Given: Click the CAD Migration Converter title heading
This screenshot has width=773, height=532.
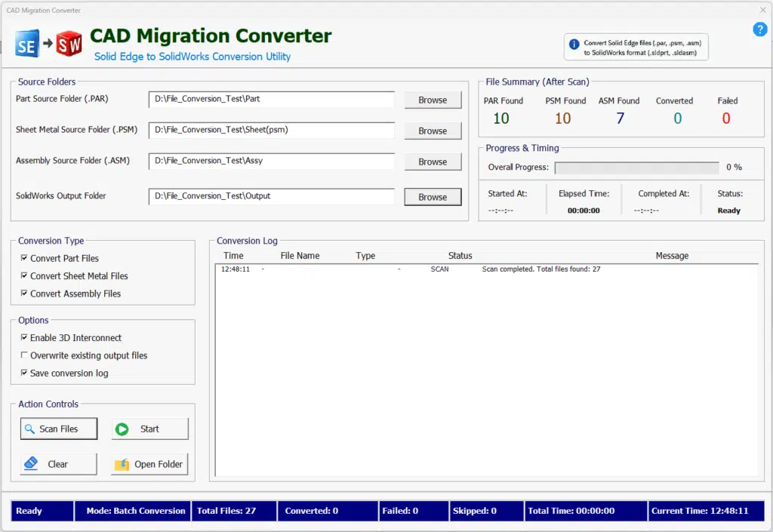Looking at the screenshot, I should tap(211, 36).
